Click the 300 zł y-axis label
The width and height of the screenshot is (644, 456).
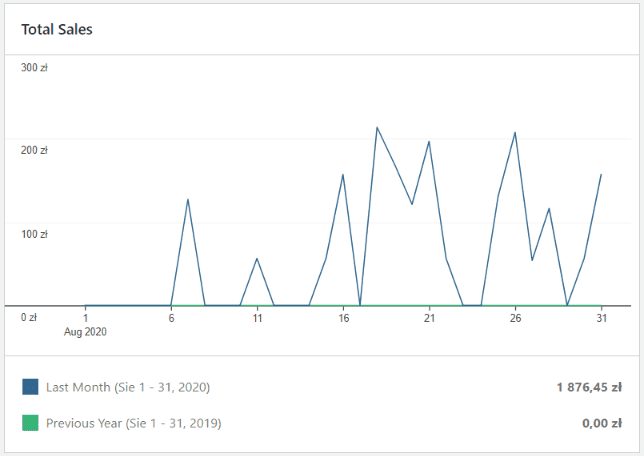tap(35, 68)
